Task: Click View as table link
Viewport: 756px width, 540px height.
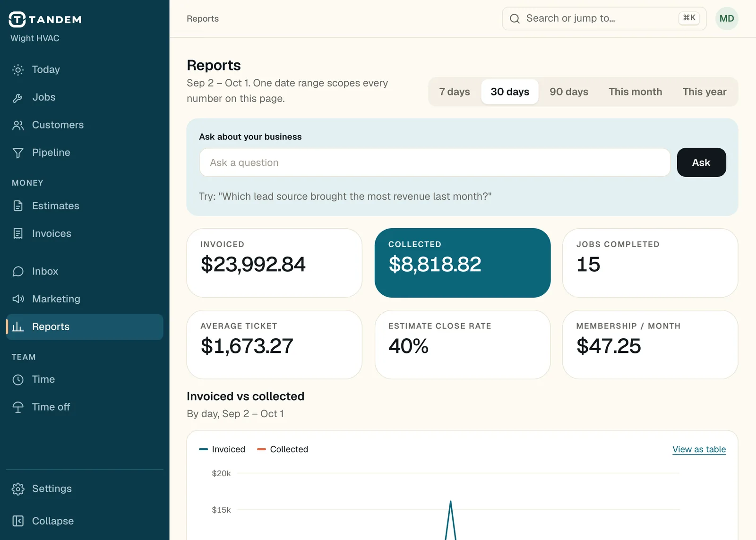Action: pyautogui.click(x=699, y=449)
